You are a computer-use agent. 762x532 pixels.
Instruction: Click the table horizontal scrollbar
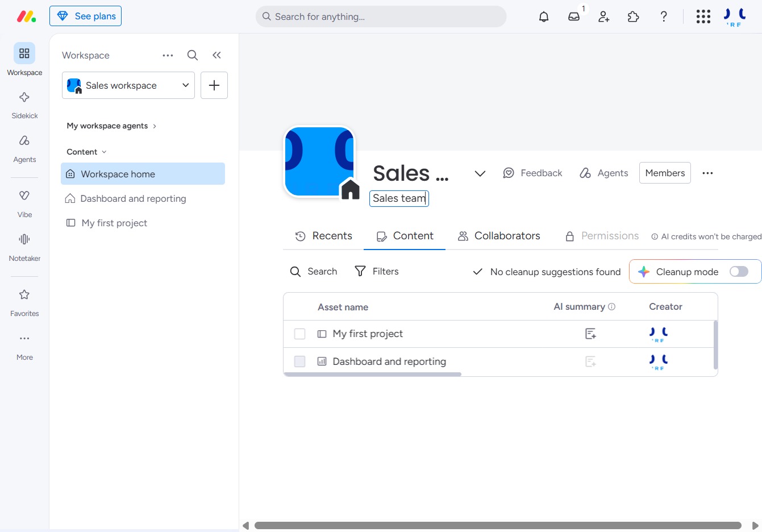[372, 375]
